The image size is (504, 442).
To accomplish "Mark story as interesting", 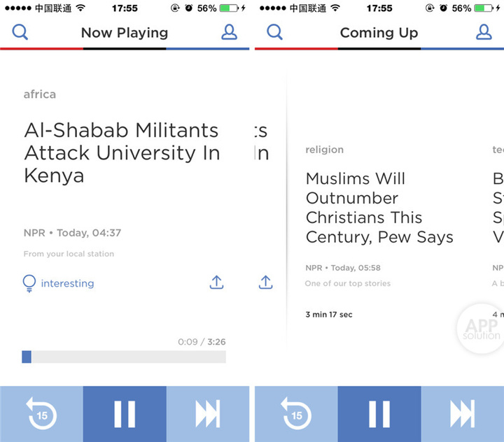I will [67, 283].
